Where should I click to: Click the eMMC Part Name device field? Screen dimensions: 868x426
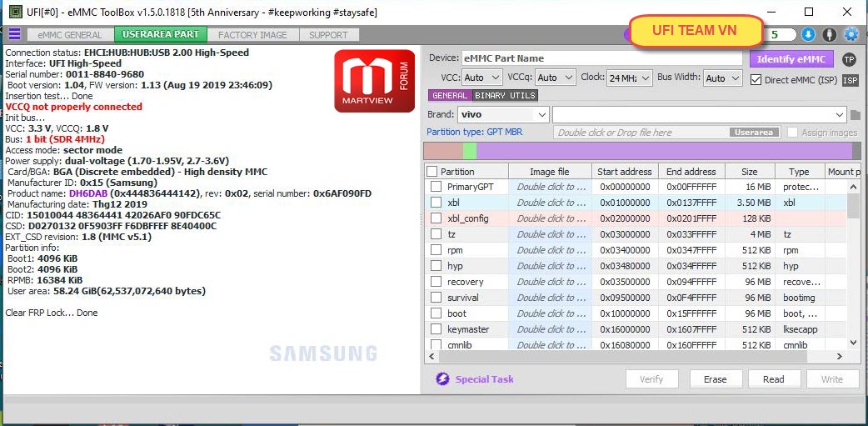(601, 58)
